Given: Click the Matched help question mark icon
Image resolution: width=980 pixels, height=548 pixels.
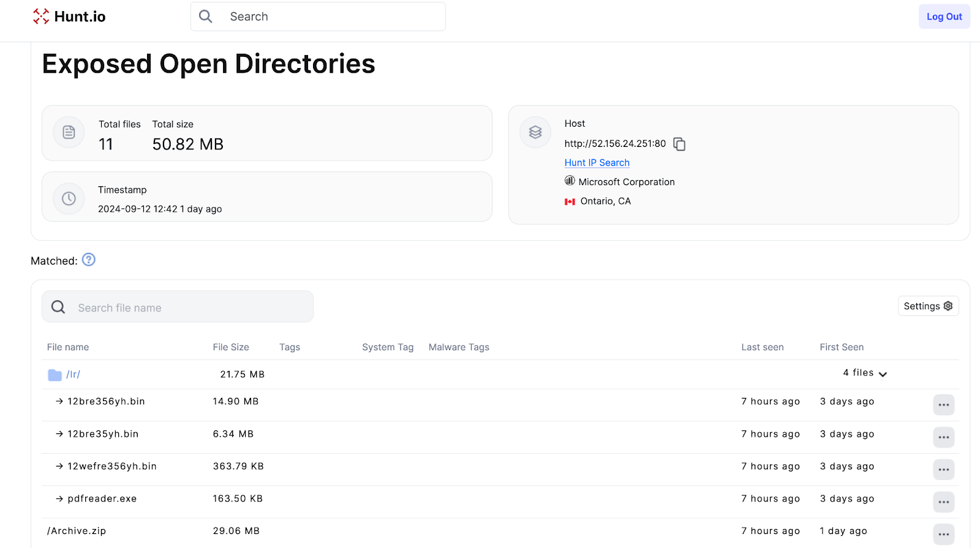Looking at the screenshot, I should click(x=89, y=260).
